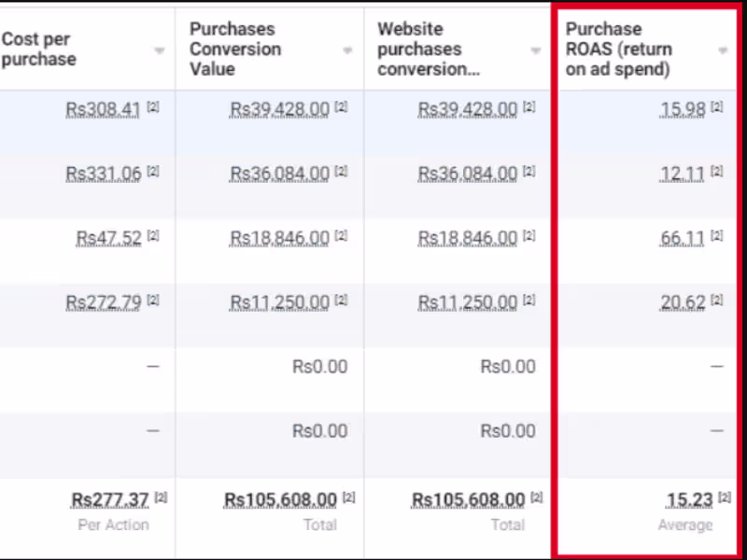Click Rs39,428.00 in Purchases Conversion Value column
The image size is (747, 560).
[x=279, y=110]
